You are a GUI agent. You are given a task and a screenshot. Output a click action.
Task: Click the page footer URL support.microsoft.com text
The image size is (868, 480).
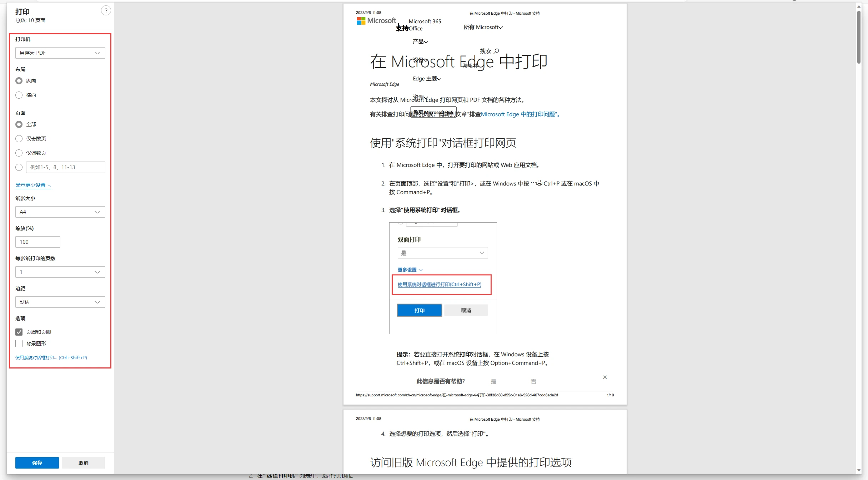457,395
